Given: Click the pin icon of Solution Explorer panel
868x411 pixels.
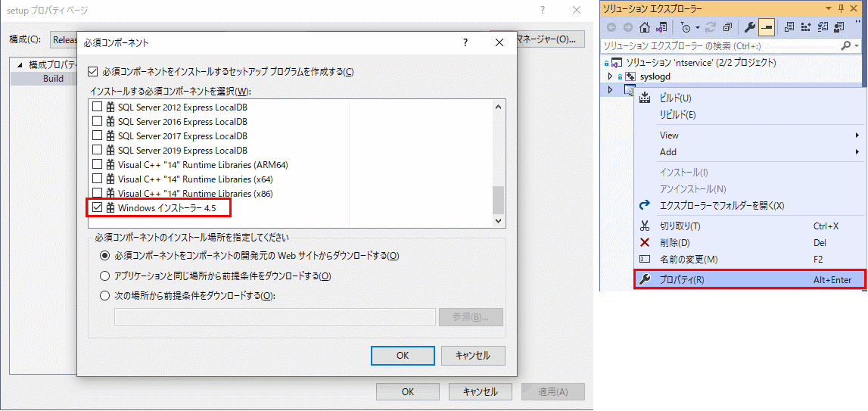Looking at the screenshot, I should 842,8.
